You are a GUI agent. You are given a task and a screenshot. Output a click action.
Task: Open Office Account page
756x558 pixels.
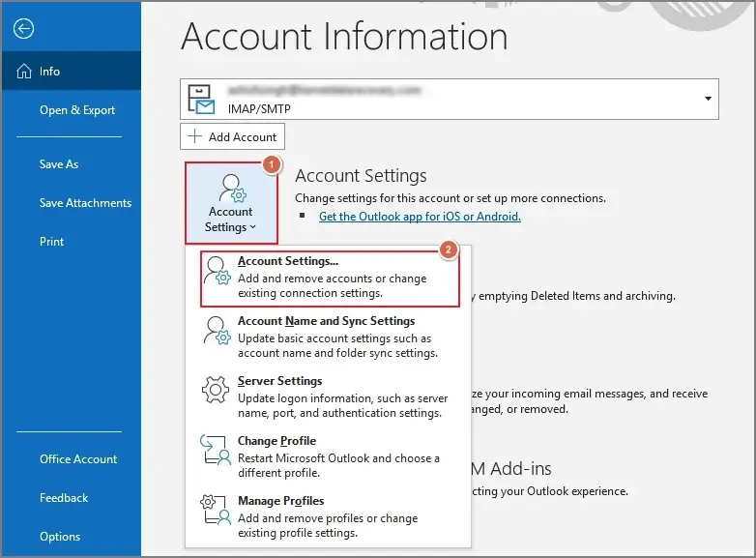78,458
